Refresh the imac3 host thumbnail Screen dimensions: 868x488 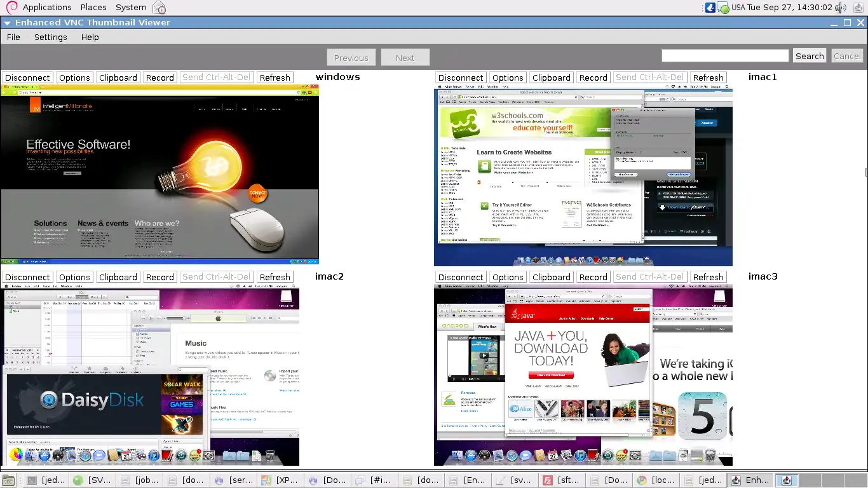pos(709,277)
